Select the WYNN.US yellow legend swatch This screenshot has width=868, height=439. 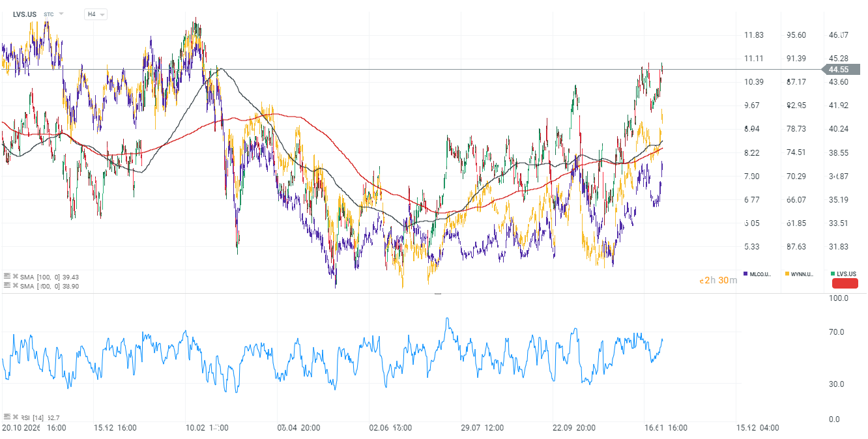coord(787,274)
